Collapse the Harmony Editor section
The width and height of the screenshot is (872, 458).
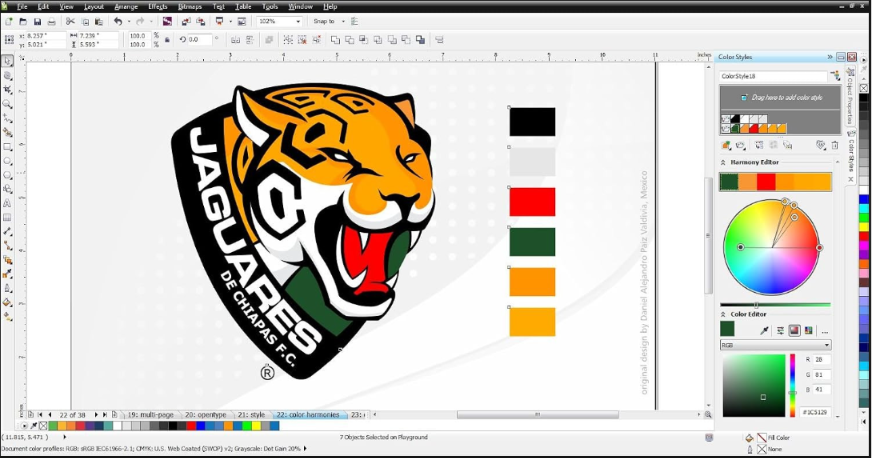723,162
